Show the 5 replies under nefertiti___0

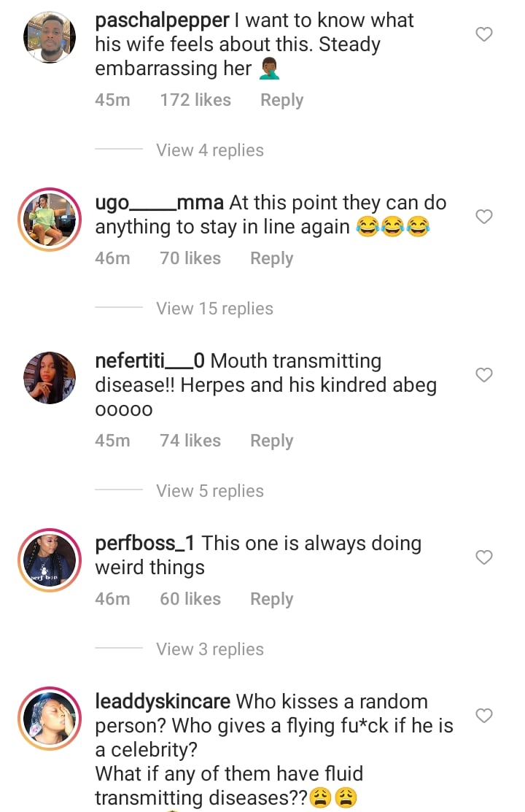tap(209, 491)
